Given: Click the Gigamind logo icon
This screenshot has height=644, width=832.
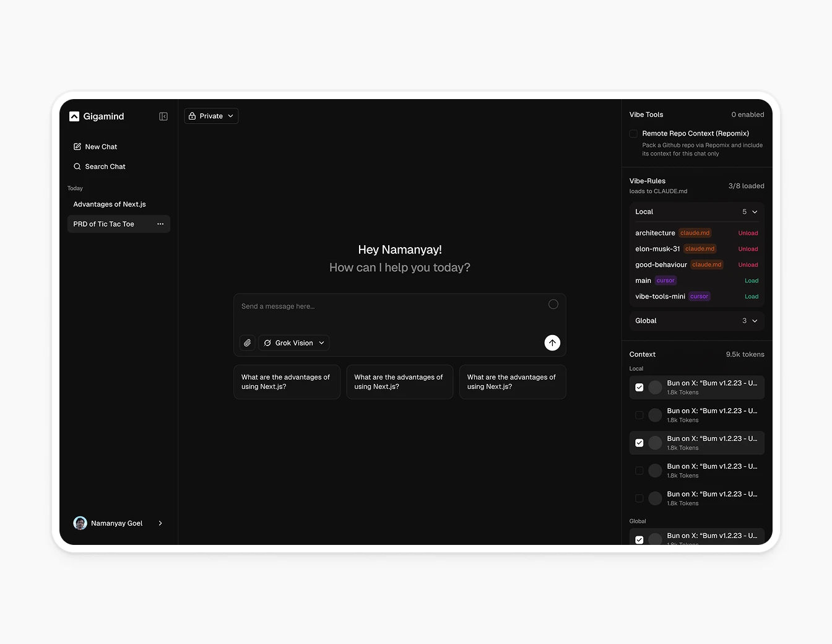Looking at the screenshot, I should (x=74, y=116).
